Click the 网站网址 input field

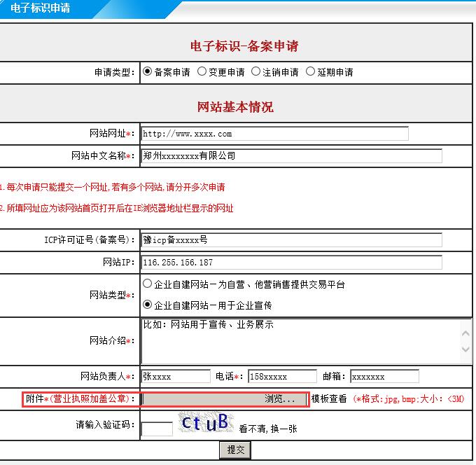pos(274,134)
